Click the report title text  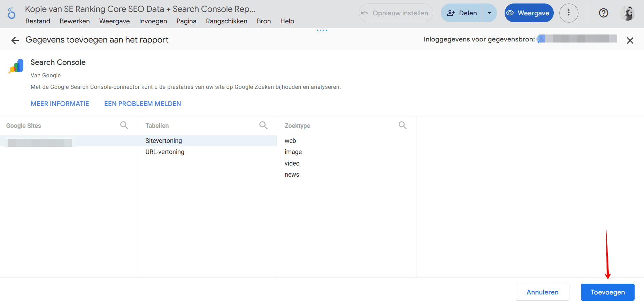(140, 9)
